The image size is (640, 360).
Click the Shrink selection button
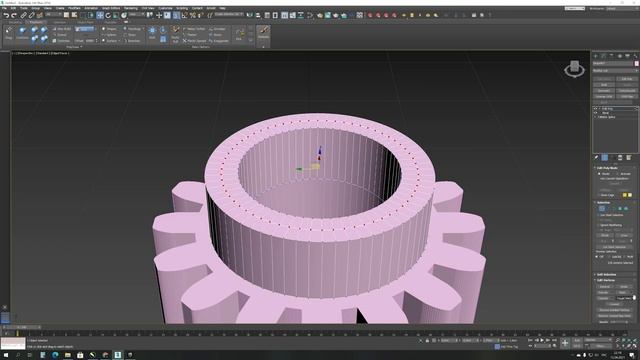tap(605, 235)
